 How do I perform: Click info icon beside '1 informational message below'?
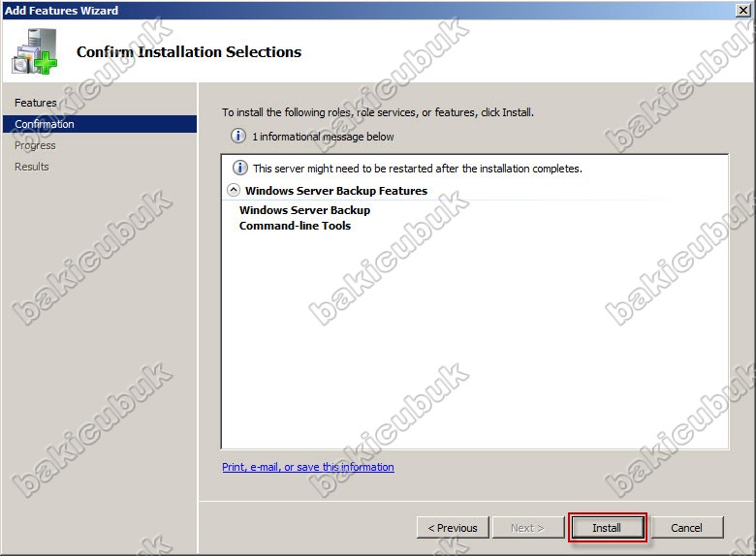pyautogui.click(x=238, y=137)
